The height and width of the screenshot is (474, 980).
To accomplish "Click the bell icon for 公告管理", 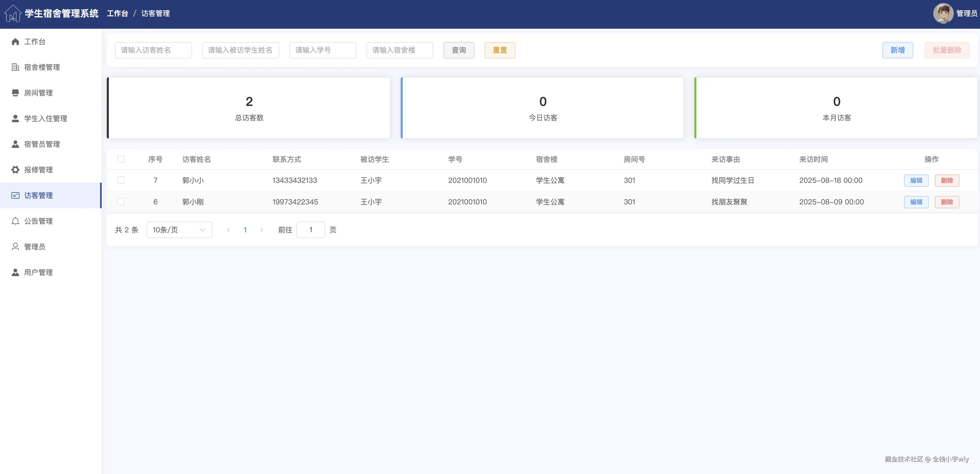I will click(15, 221).
